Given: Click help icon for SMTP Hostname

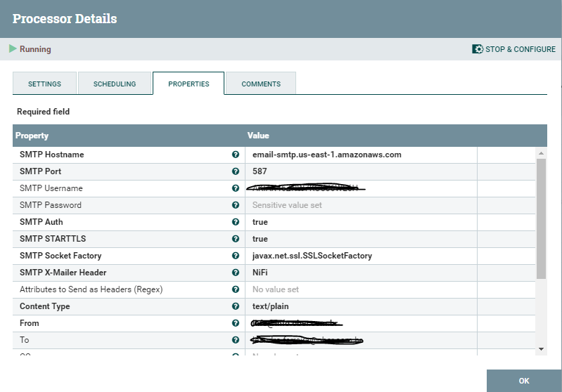Looking at the screenshot, I should [x=236, y=155].
